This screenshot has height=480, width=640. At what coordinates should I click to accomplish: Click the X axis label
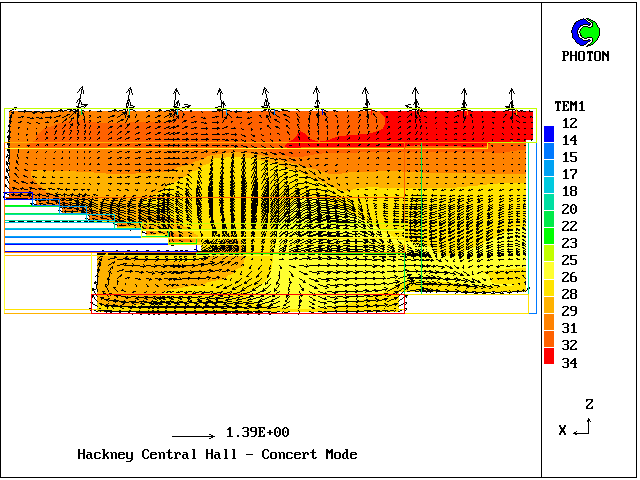click(x=563, y=430)
